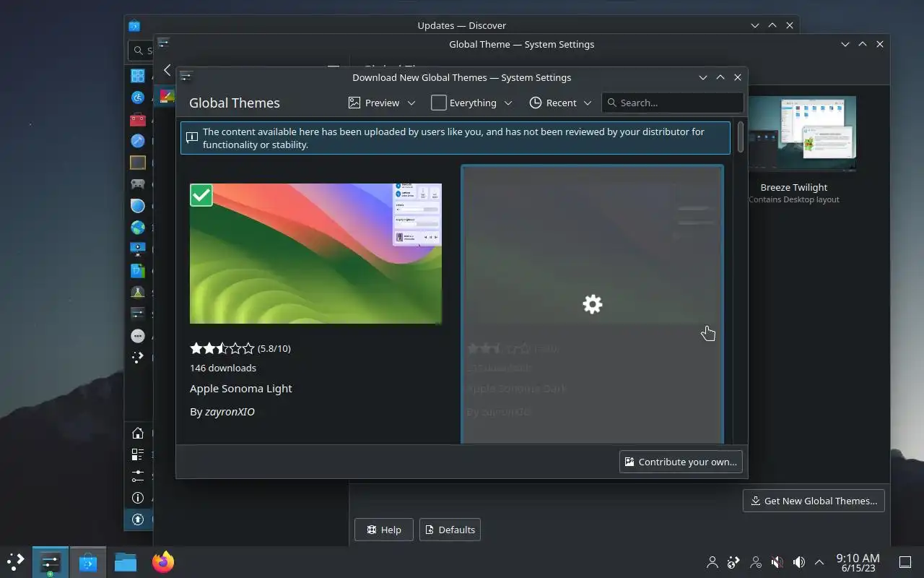This screenshot has width=924, height=578.
Task: Switch to Discover in the taskbar
Action: click(88, 562)
